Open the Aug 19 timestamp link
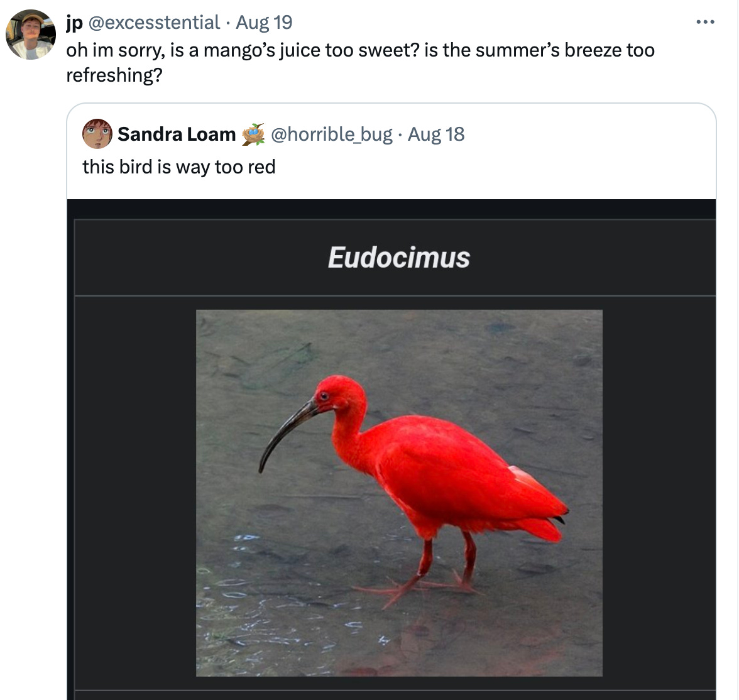This screenshot has width=739, height=700. point(264,22)
